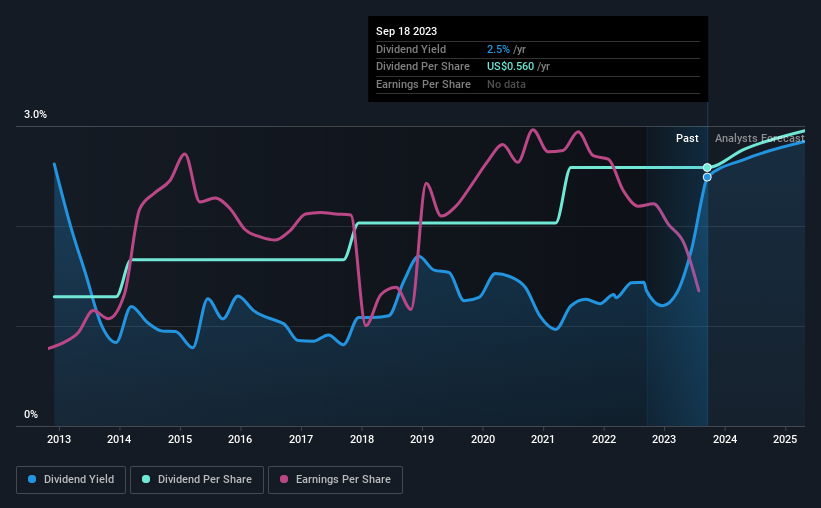Select the 2019 label on the time axis
Image resolution: width=821 pixels, height=508 pixels.
click(422, 439)
